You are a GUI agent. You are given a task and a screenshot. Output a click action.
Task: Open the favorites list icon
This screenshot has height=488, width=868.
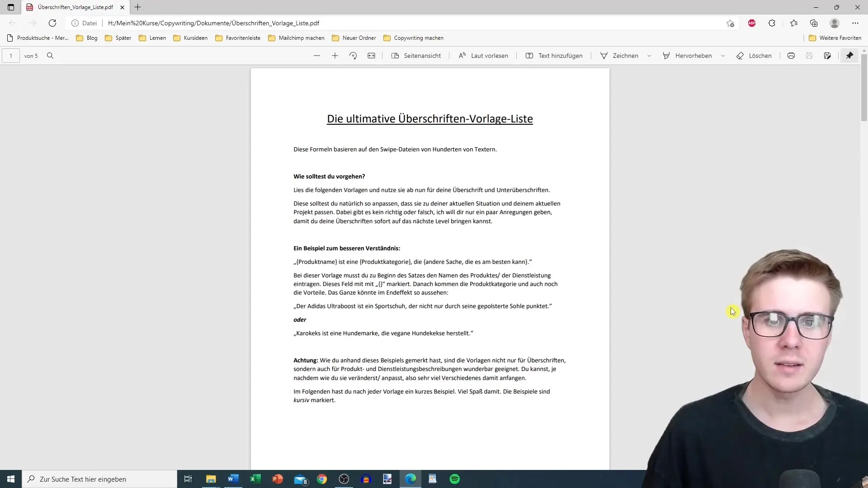tap(794, 23)
